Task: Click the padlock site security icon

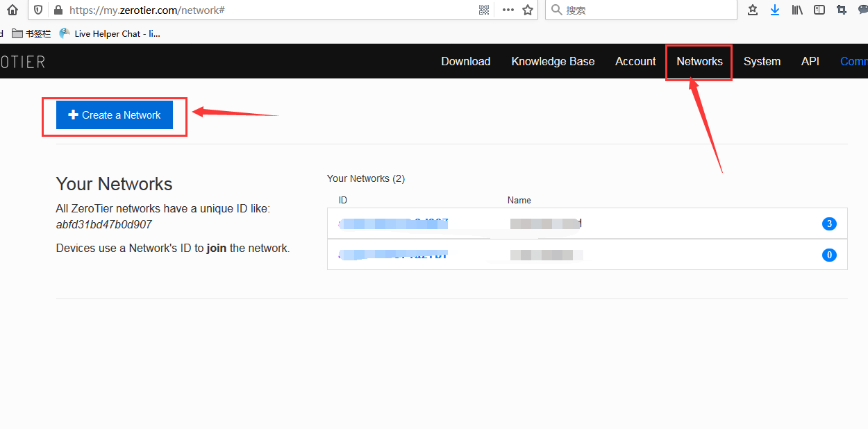Action: tap(58, 10)
